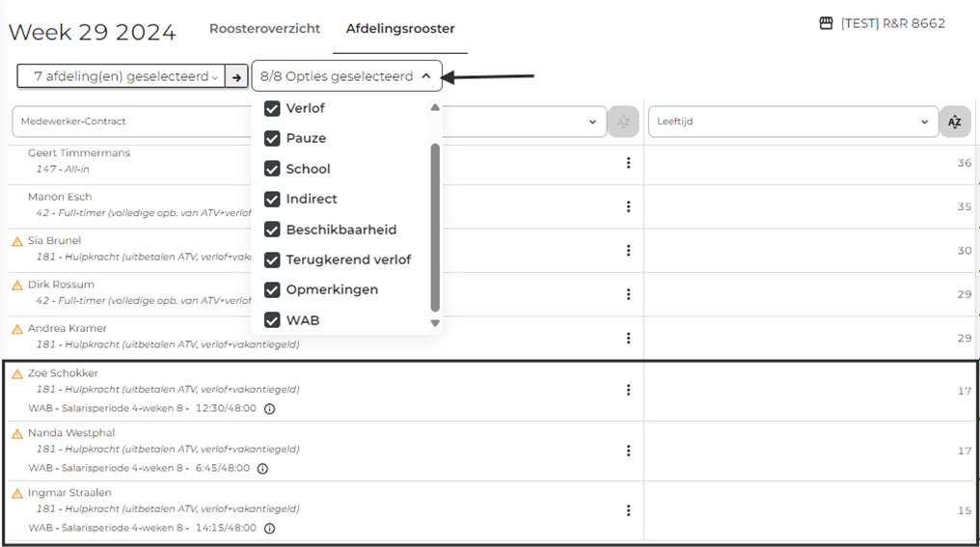Switch to the Roosteroverzicht tab

click(x=264, y=29)
